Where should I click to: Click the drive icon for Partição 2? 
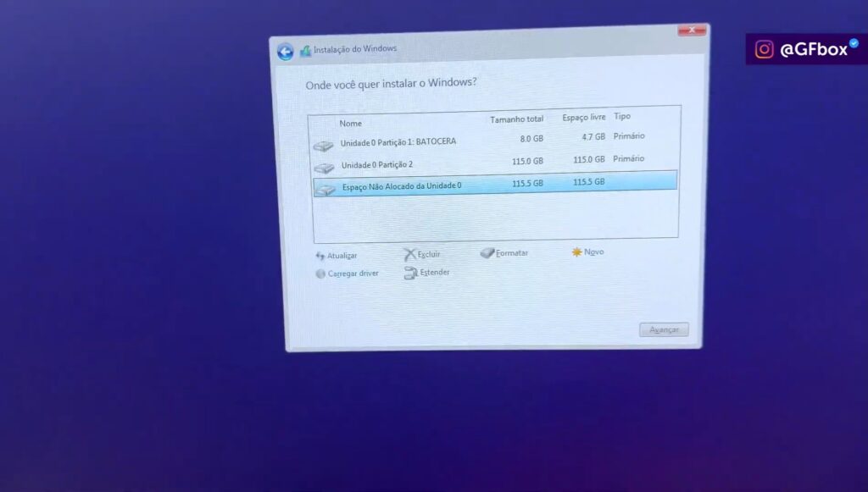pyautogui.click(x=324, y=168)
